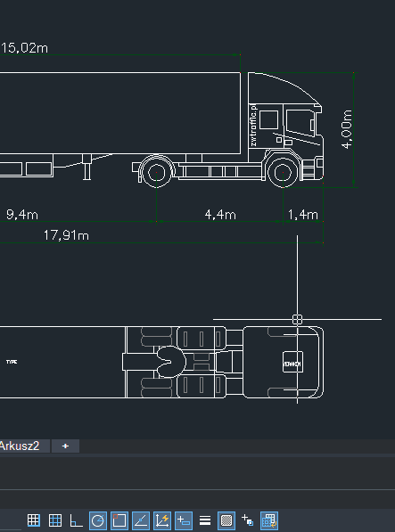Screen dimensions: 395x532
Task: Select the 4,00m height dimension text
Action: point(347,129)
